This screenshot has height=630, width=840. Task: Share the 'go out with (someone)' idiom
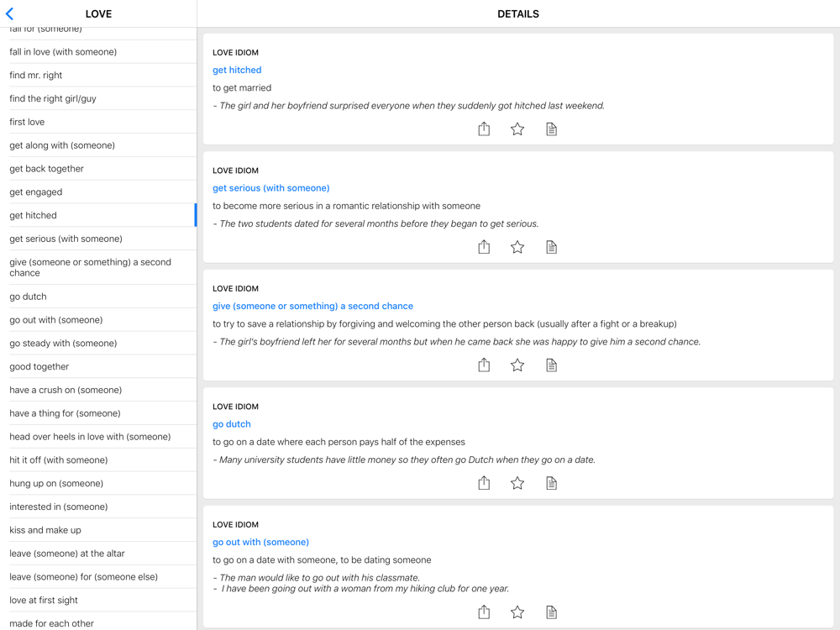[484, 612]
